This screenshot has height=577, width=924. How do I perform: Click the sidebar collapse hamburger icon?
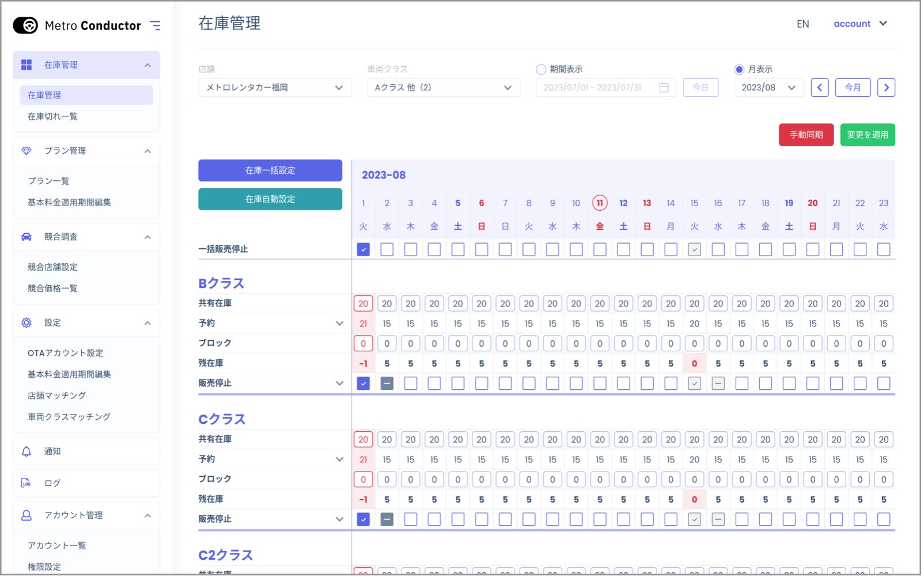(x=155, y=25)
